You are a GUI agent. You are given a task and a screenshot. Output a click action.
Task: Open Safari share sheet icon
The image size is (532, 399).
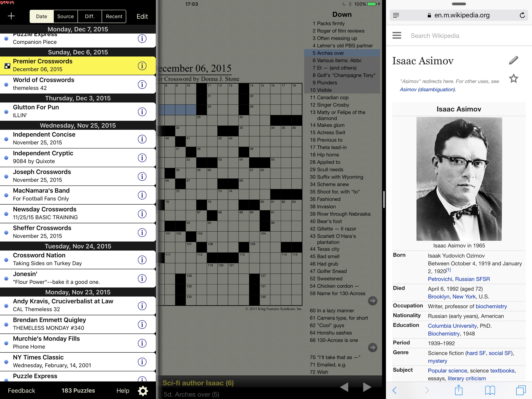point(459,390)
